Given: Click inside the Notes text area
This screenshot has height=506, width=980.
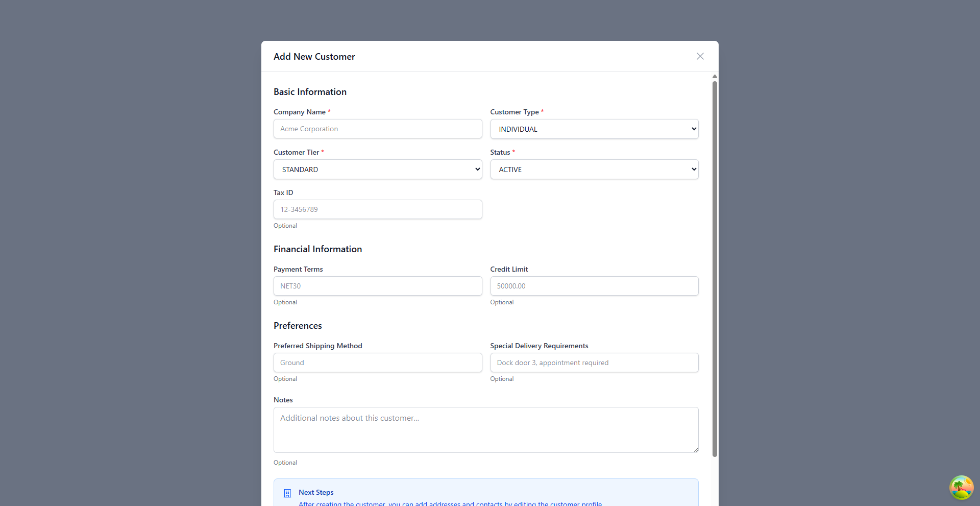Looking at the screenshot, I should pyautogui.click(x=485, y=429).
